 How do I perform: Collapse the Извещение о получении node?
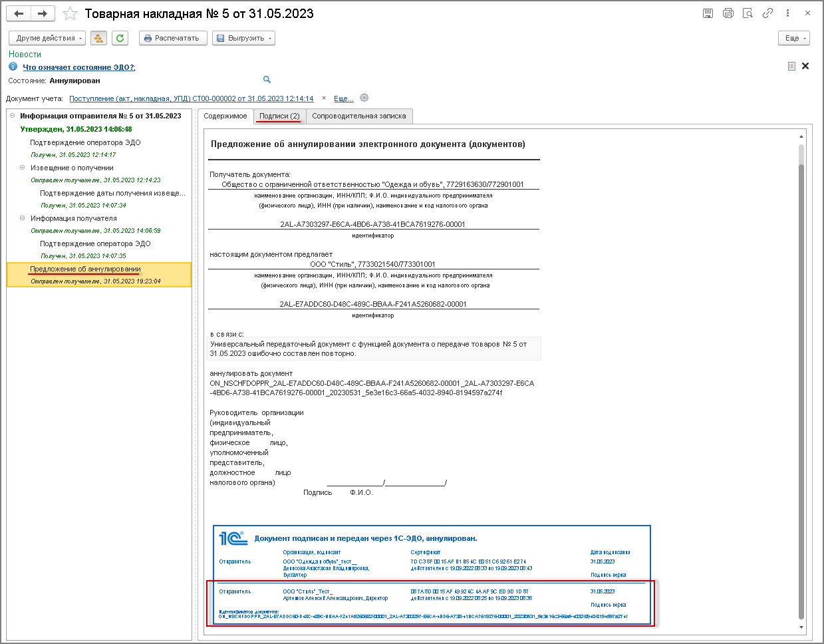point(22,167)
